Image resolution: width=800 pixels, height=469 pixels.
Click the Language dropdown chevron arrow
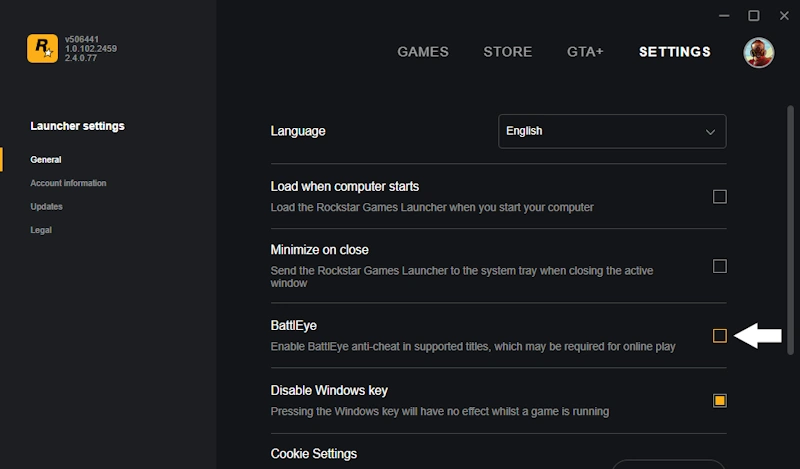point(710,132)
